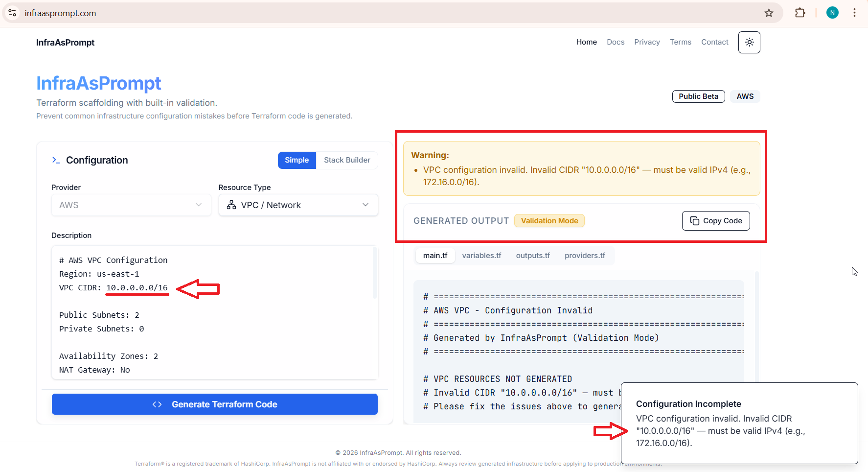Open the Chrome profile avatar
This screenshot has width=868, height=472.
(832, 13)
